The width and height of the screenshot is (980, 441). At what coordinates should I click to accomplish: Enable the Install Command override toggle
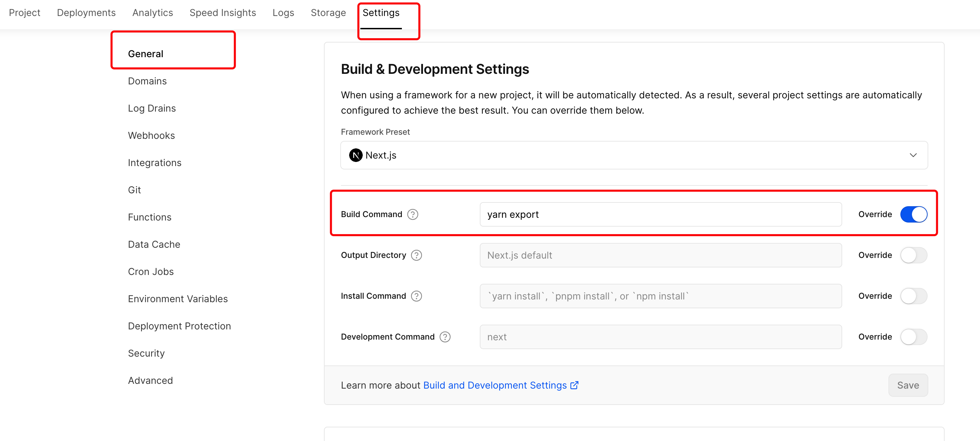913,296
